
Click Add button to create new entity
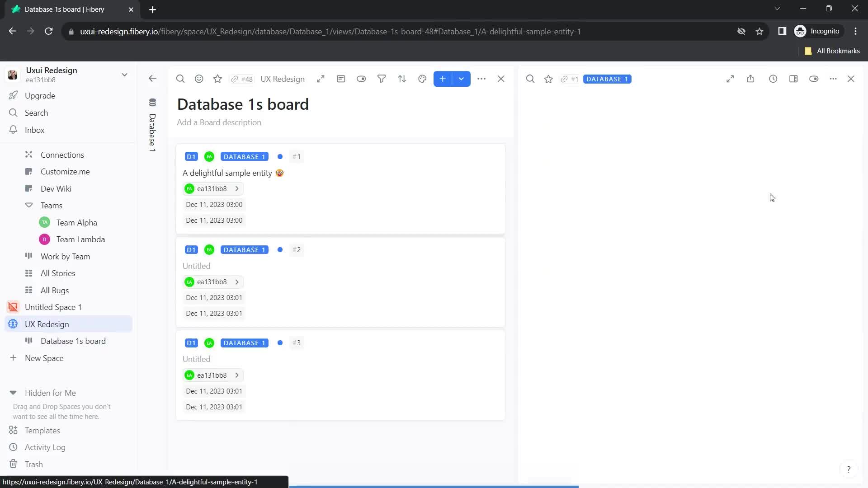[443, 79]
